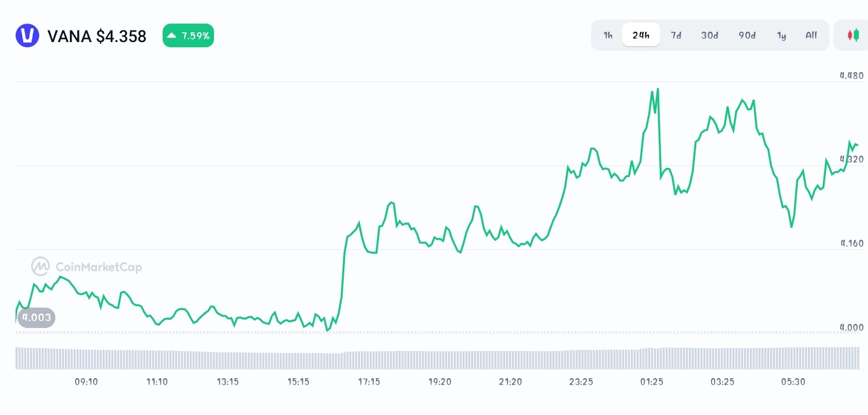The width and height of the screenshot is (868, 415).
Task: Click the 7.59% gain badge
Action: [x=188, y=35]
